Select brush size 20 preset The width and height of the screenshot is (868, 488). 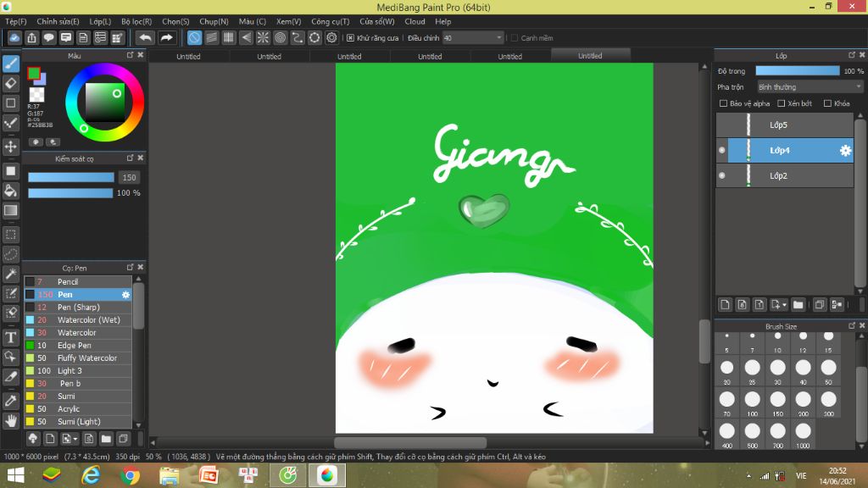click(726, 371)
